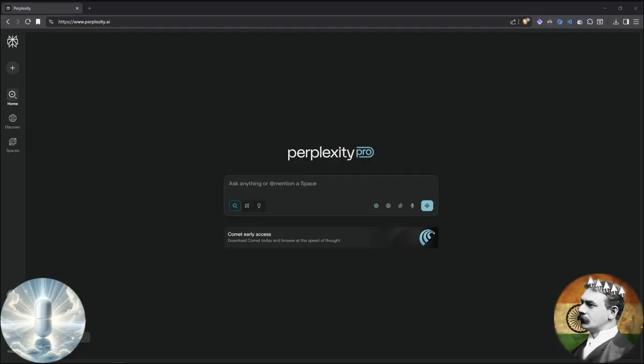Start a new thread with the plus button
The image size is (644, 364).
12,68
